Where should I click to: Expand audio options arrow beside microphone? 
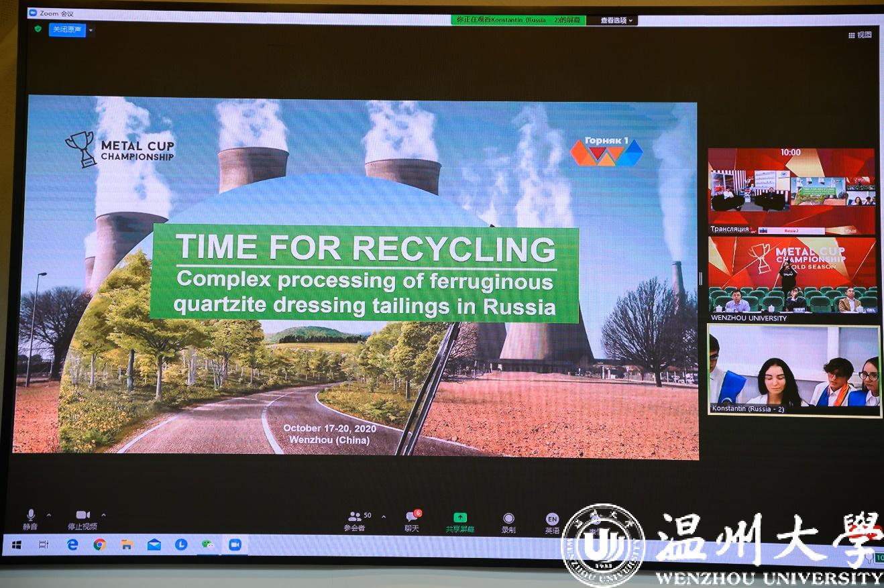point(49,515)
